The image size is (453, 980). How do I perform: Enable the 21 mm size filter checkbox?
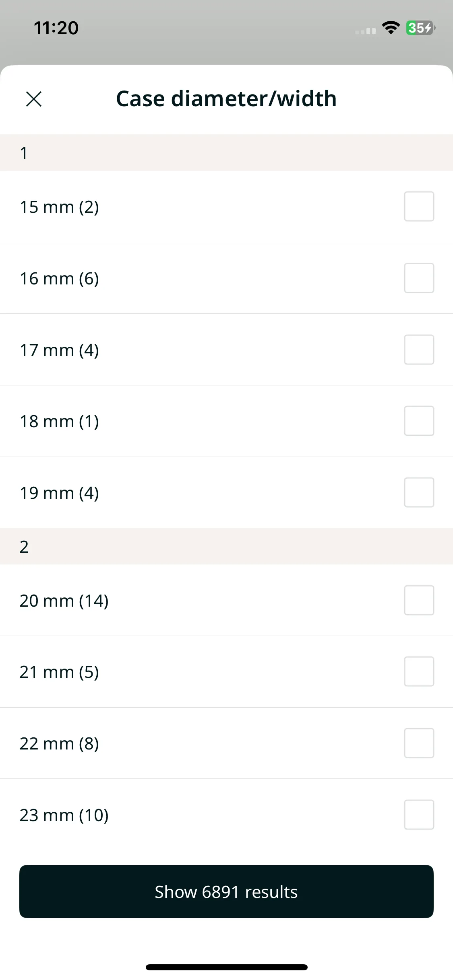(419, 671)
